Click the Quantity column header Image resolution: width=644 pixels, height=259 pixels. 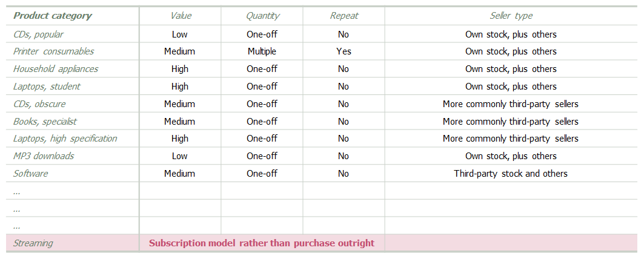[262, 16]
